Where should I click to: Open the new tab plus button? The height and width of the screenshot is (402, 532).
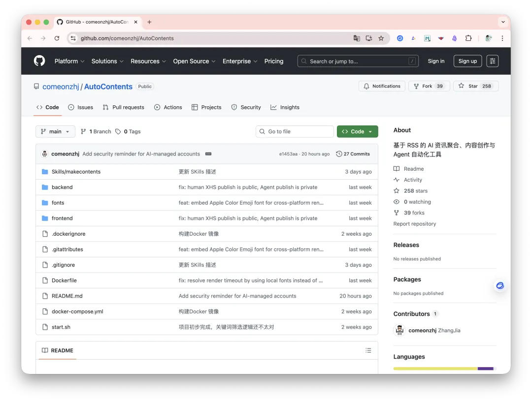click(x=149, y=22)
